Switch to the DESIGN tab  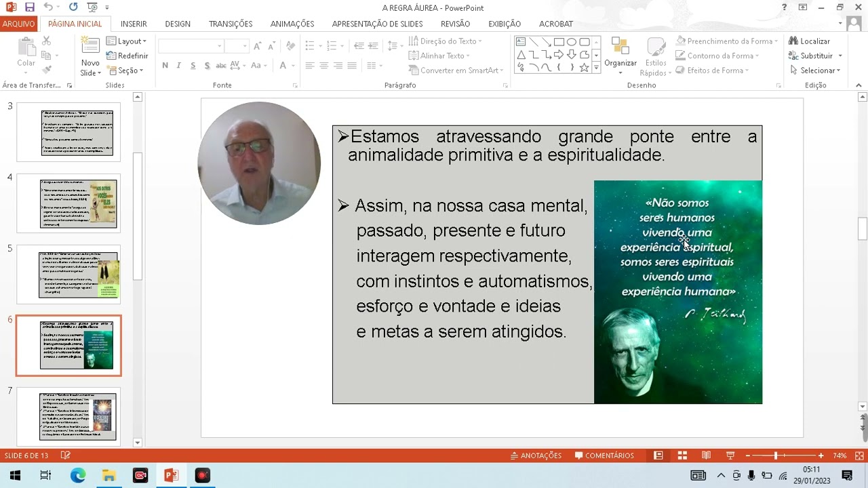(x=178, y=24)
